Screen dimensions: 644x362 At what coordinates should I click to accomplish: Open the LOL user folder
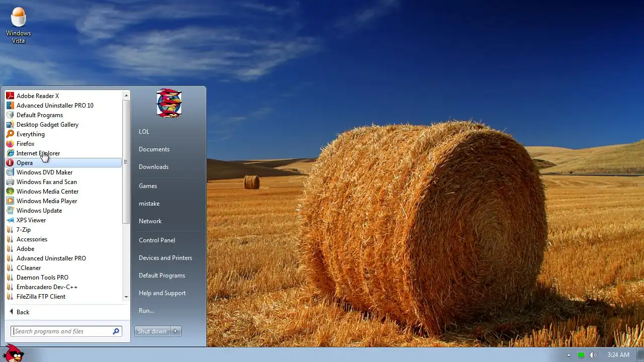point(144,131)
